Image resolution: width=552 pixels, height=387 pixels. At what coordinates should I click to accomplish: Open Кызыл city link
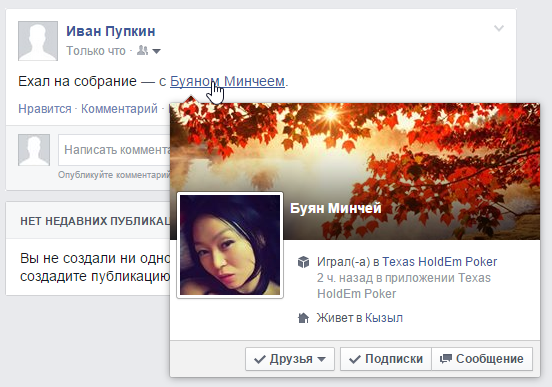click(384, 318)
